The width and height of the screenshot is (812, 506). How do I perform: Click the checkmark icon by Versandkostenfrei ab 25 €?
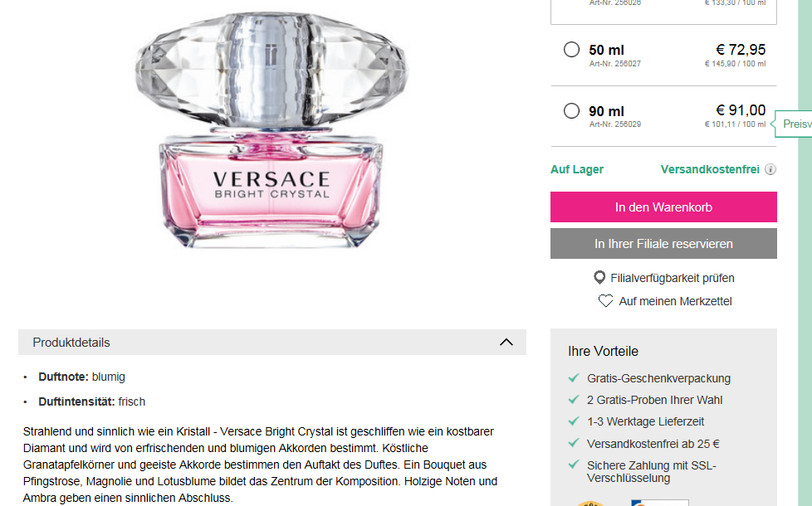pyautogui.click(x=573, y=444)
